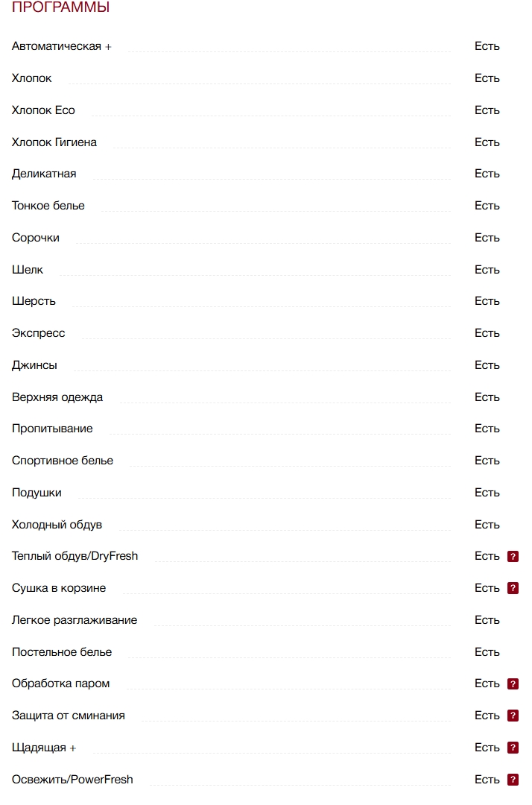The height and width of the screenshot is (805, 532).
Task: Click the Спортивное белье text
Action: click(x=63, y=461)
